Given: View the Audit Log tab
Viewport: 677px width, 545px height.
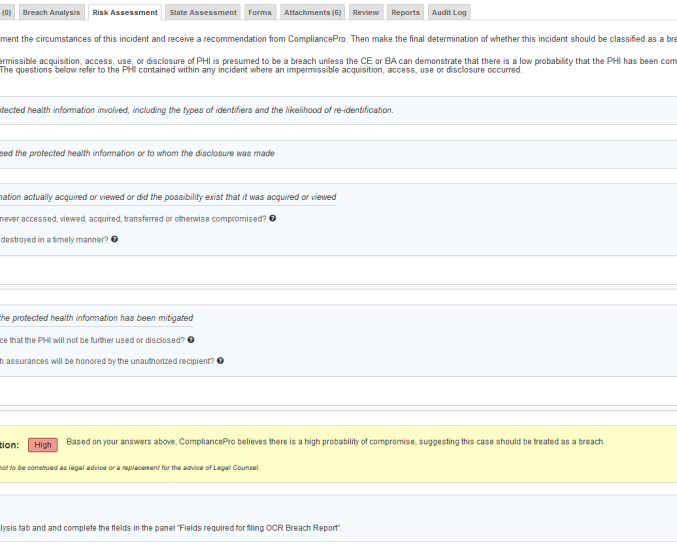Looking at the screenshot, I should point(449,12).
